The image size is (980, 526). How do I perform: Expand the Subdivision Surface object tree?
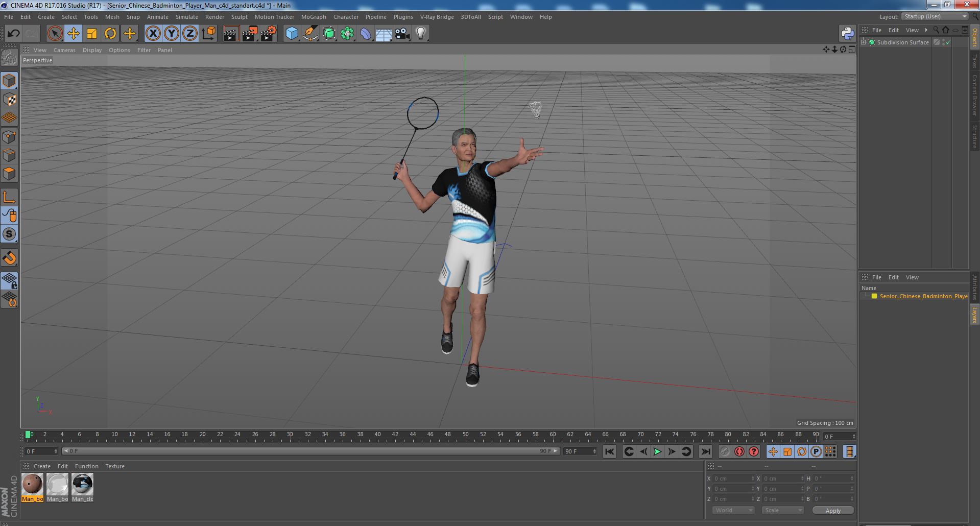pos(864,42)
